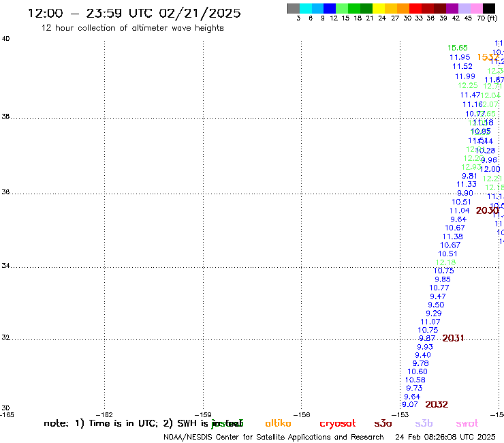Click the orange 1532 time marker
504x443 pixels.
click(488, 57)
